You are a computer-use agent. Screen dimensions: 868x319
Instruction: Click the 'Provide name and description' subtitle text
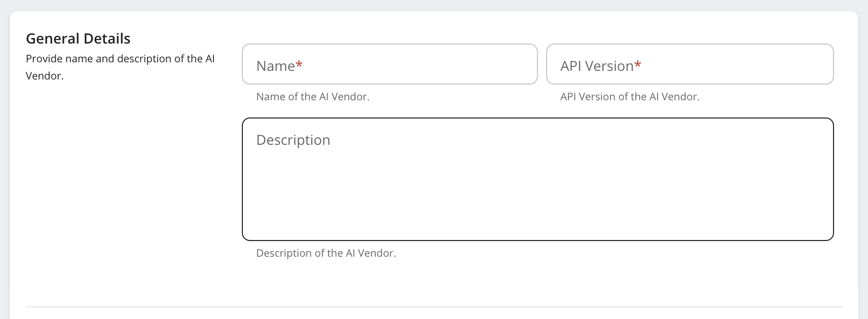point(120,59)
